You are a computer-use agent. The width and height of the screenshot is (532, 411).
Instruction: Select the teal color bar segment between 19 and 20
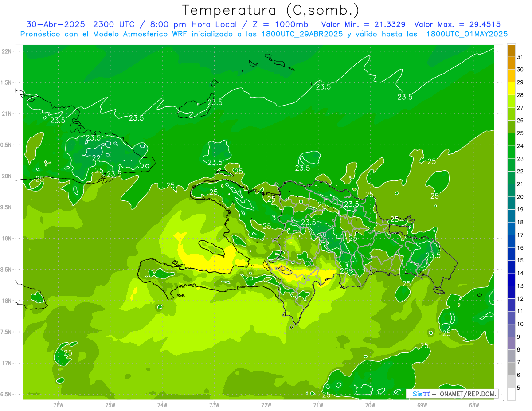click(x=511, y=203)
